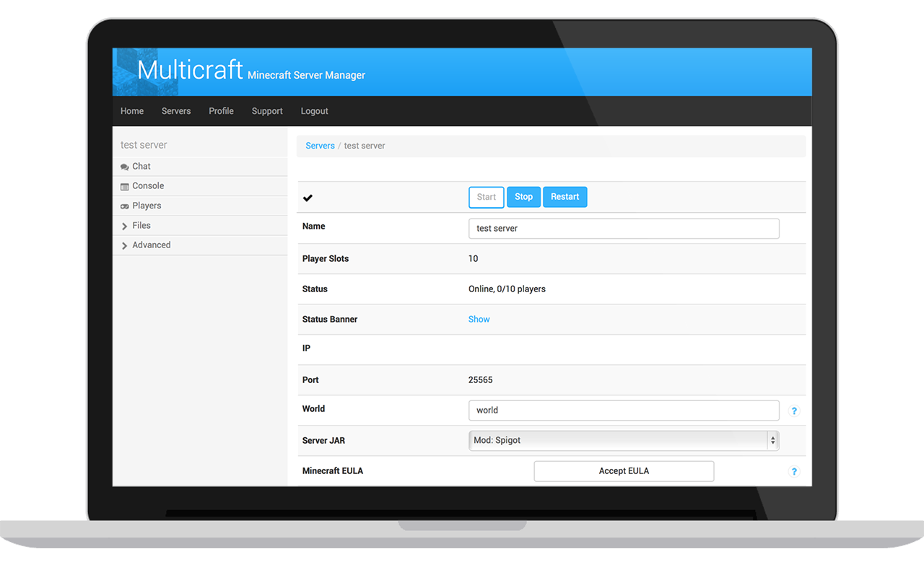This screenshot has height=562, width=924.
Task: Click the Multicraft logo in header
Action: coord(190,70)
